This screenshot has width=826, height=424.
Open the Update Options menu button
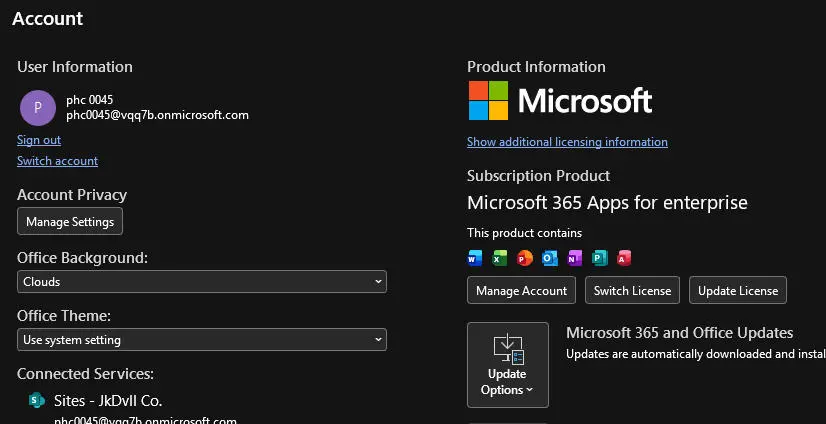click(508, 365)
